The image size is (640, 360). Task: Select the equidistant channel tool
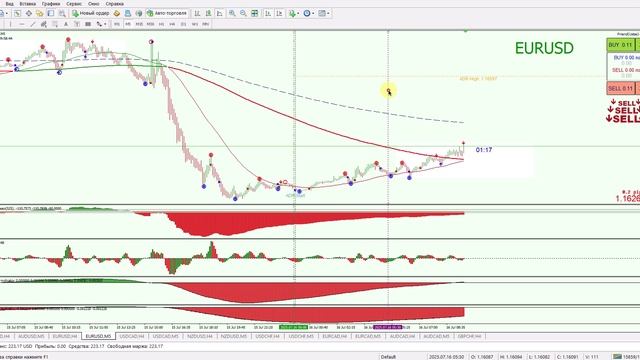pyautogui.click(x=44, y=24)
